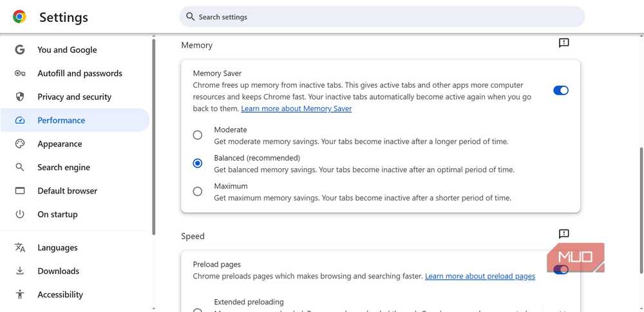Click the Preload pages title text
The width and height of the screenshot is (644, 312).
(x=217, y=264)
